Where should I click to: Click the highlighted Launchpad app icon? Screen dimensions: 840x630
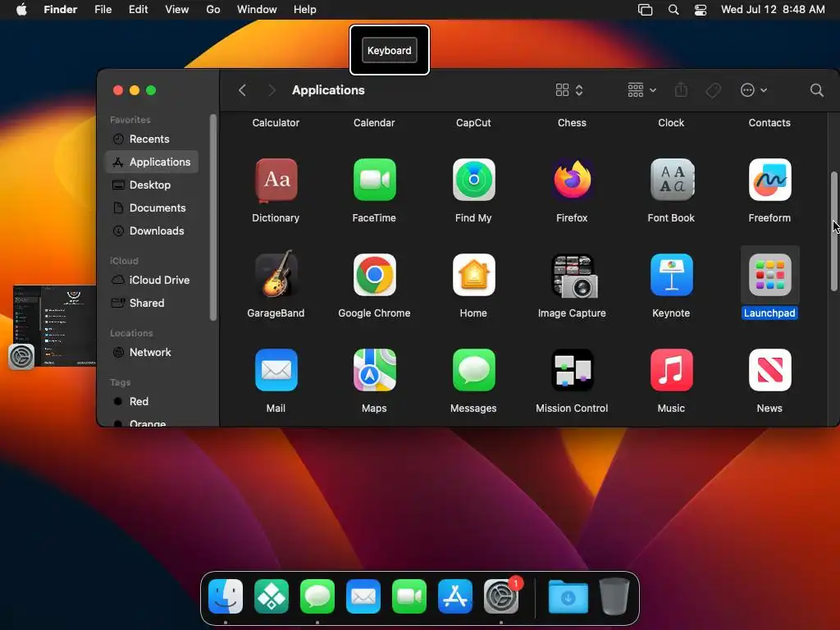click(x=769, y=275)
